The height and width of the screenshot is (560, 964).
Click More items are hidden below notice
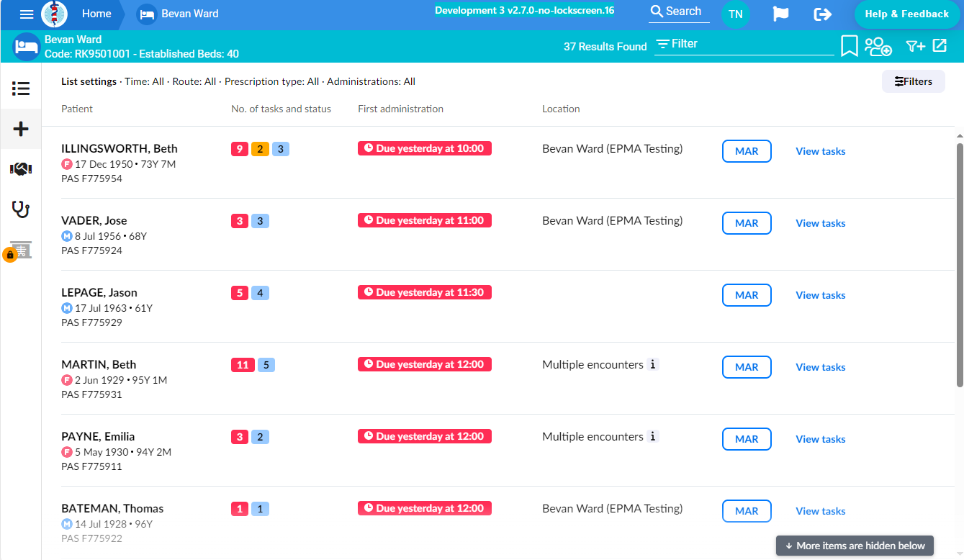(x=855, y=546)
